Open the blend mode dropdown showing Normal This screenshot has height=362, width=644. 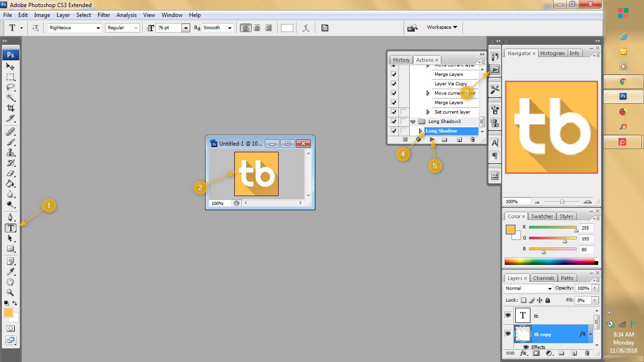tap(528, 288)
